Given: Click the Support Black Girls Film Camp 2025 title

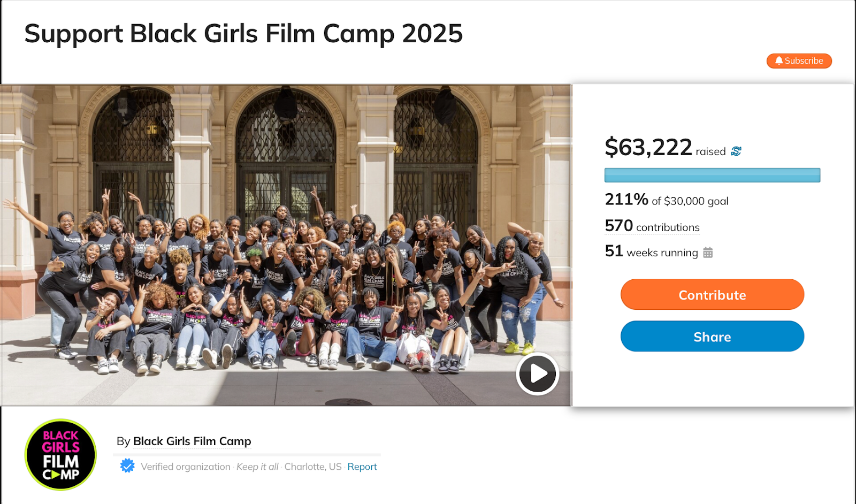Looking at the screenshot, I should pos(243,34).
